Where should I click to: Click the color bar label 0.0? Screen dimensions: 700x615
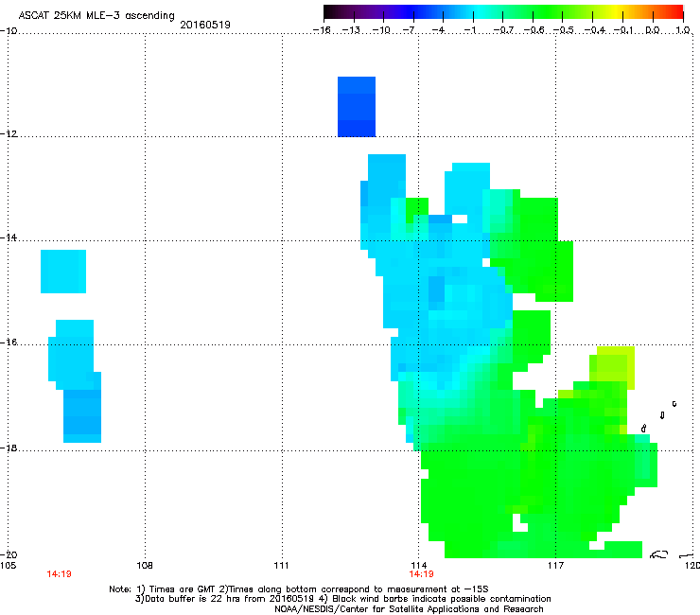pyautogui.click(x=653, y=30)
